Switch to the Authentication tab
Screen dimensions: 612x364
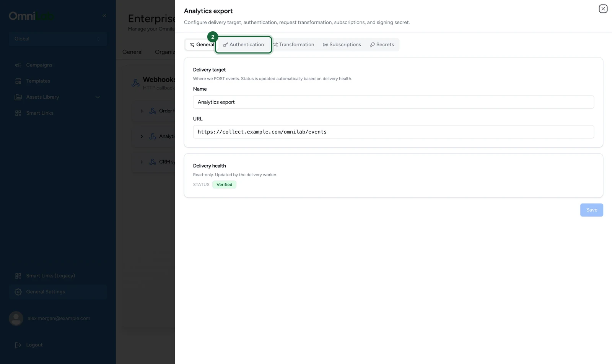point(244,45)
